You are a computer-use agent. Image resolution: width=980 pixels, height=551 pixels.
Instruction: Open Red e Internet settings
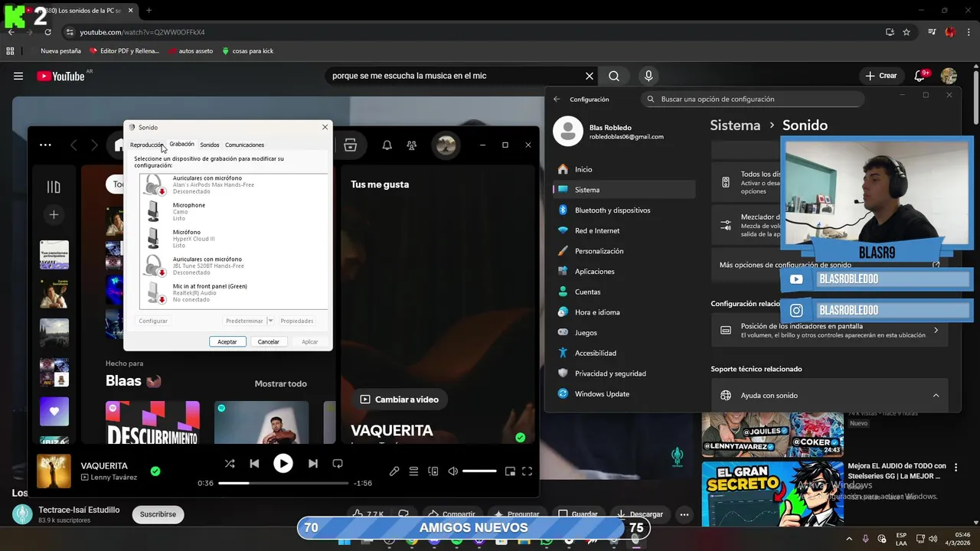(624, 230)
